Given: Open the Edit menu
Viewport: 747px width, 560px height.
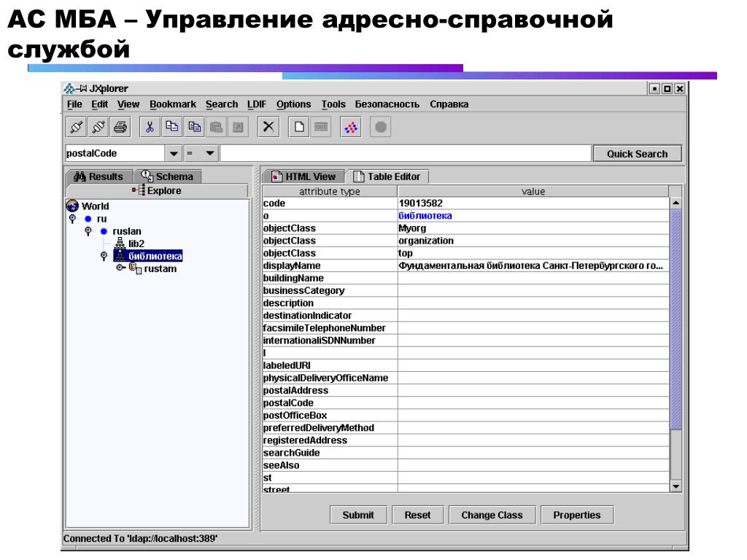Looking at the screenshot, I should [x=99, y=104].
